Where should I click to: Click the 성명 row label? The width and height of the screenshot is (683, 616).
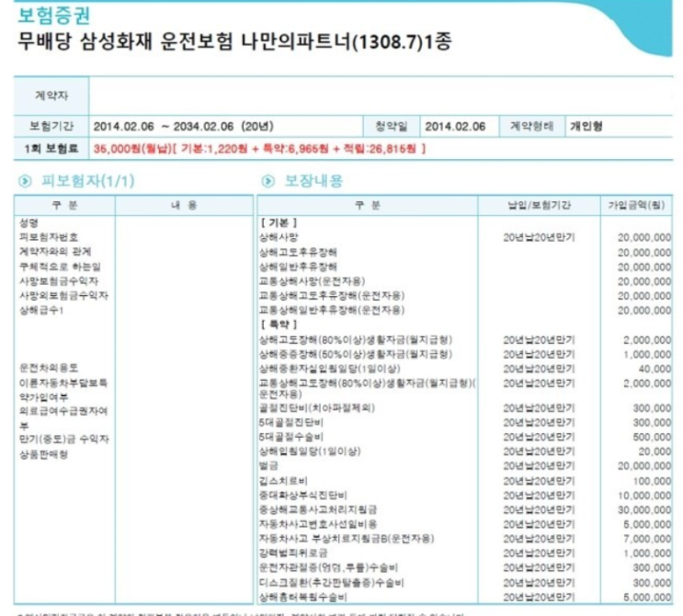[28, 223]
